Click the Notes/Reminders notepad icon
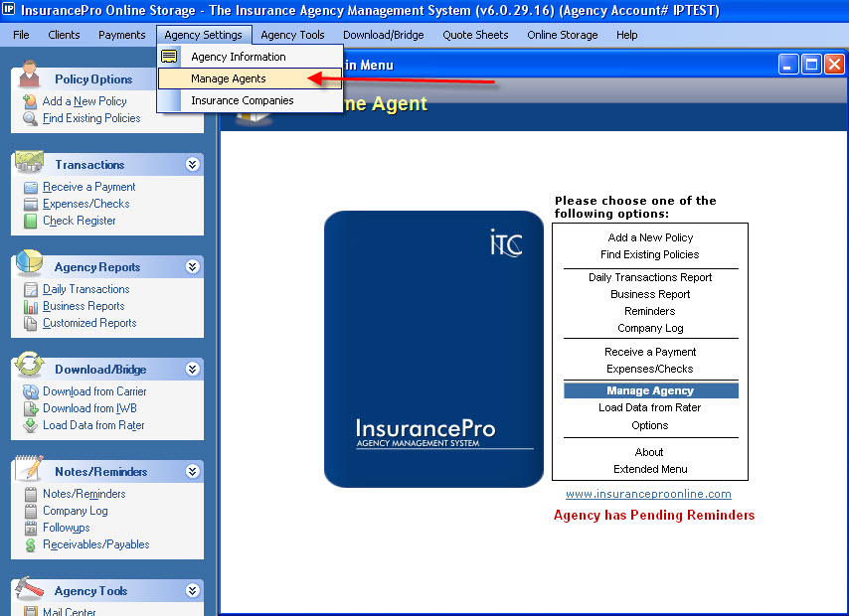This screenshot has height=616, width=849. click(x=31, y=494)
